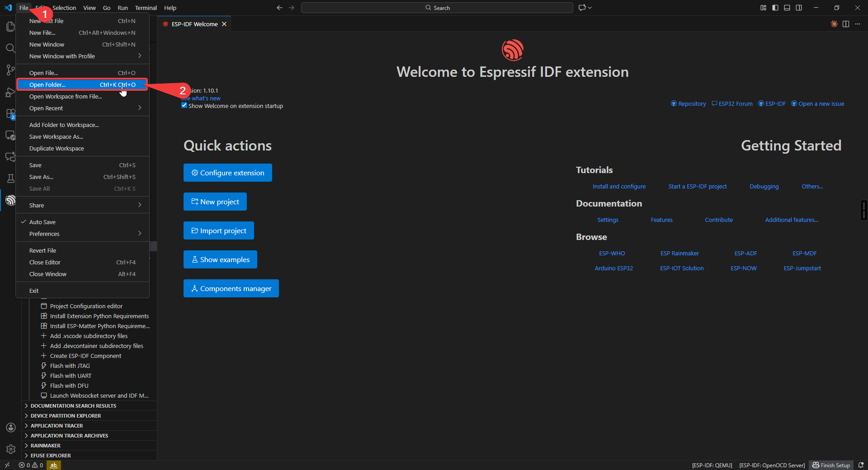Select Open File... menu entry
This screenshot has width=868, height=470.
coord(83,73)
